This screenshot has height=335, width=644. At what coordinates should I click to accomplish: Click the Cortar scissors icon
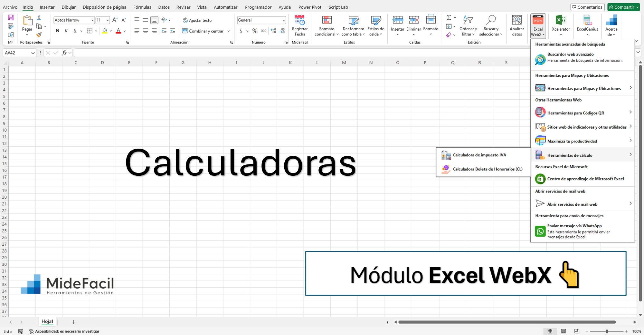click(x=39, y=18)
